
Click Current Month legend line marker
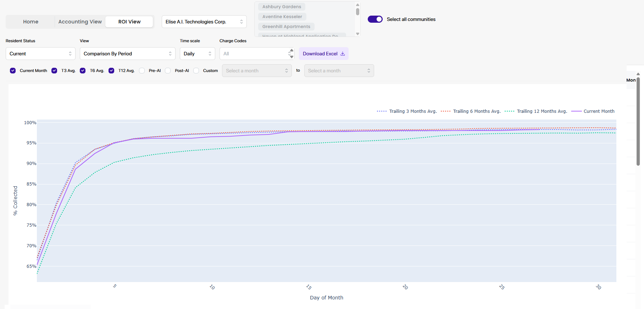576,111
